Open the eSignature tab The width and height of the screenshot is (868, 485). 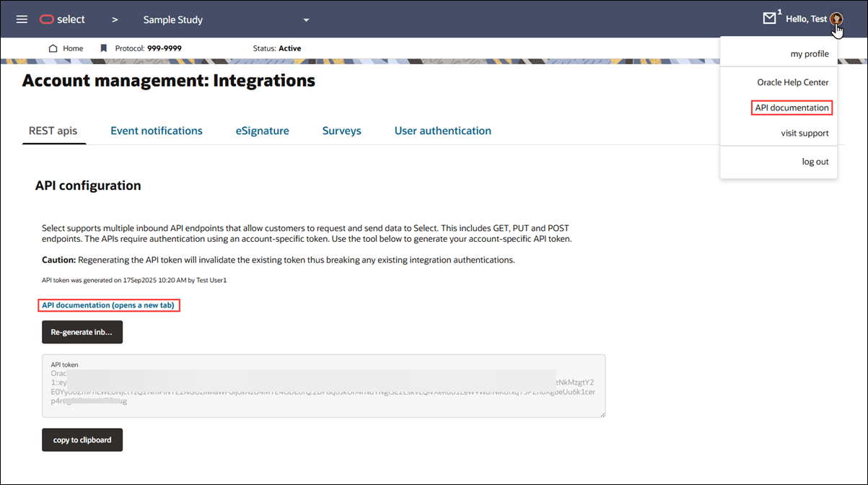click(263, 131)
